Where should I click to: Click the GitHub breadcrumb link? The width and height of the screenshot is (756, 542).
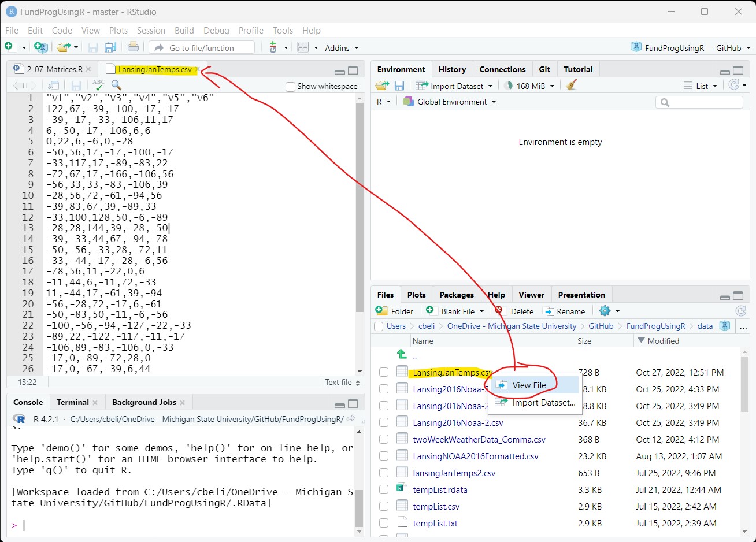[x=601, y=326]
